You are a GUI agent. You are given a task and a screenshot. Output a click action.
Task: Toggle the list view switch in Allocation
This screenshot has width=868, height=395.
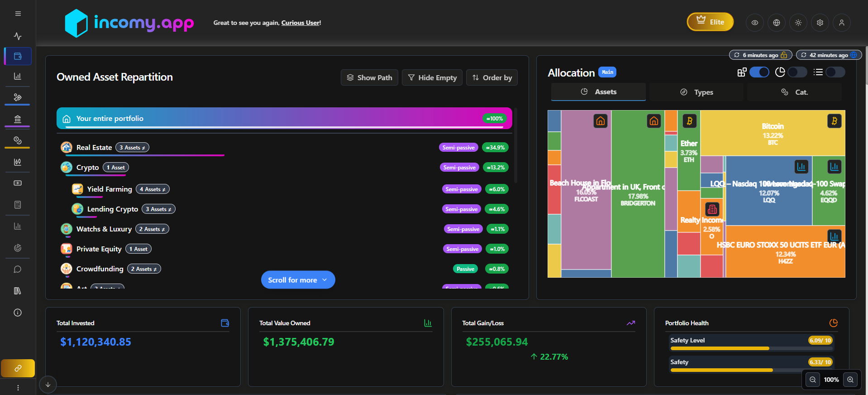click(x=835, y=72)
